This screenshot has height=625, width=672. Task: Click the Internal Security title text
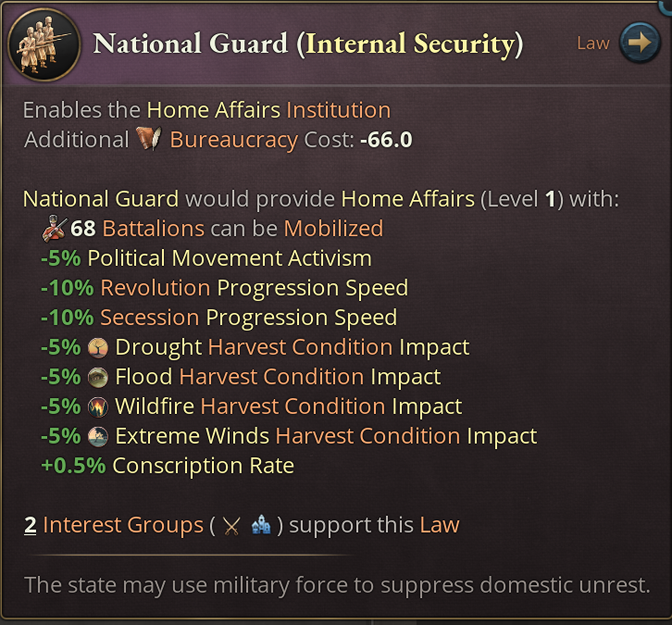pos(410,44)
